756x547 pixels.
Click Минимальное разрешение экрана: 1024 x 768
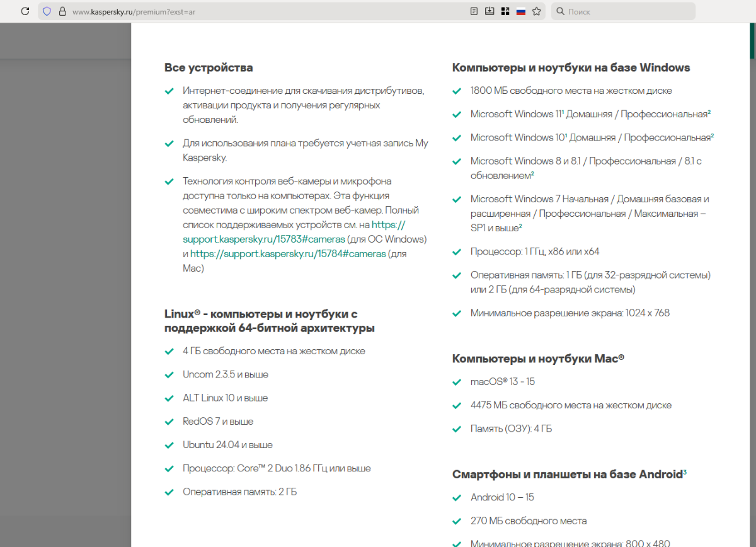tap(570, 313)
